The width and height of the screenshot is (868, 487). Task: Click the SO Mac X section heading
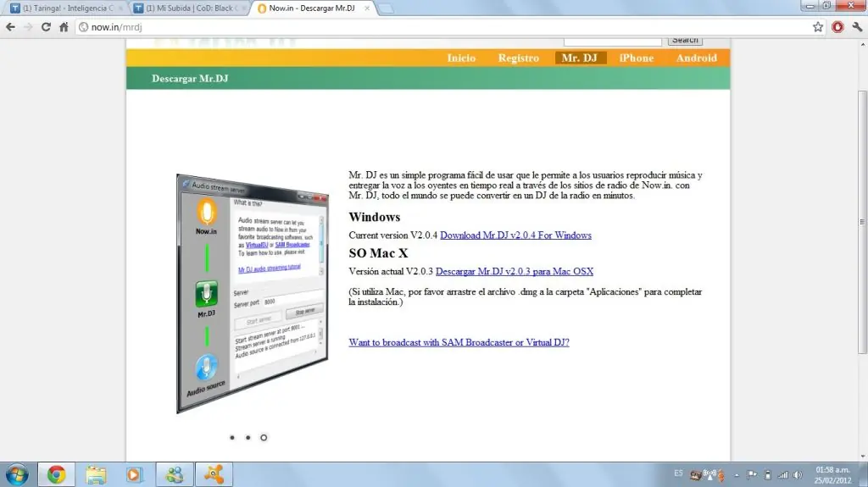click(x=378, y=253)
